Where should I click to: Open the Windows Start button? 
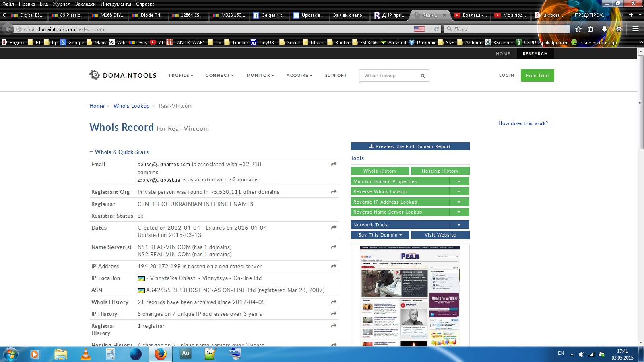[11, 354]
